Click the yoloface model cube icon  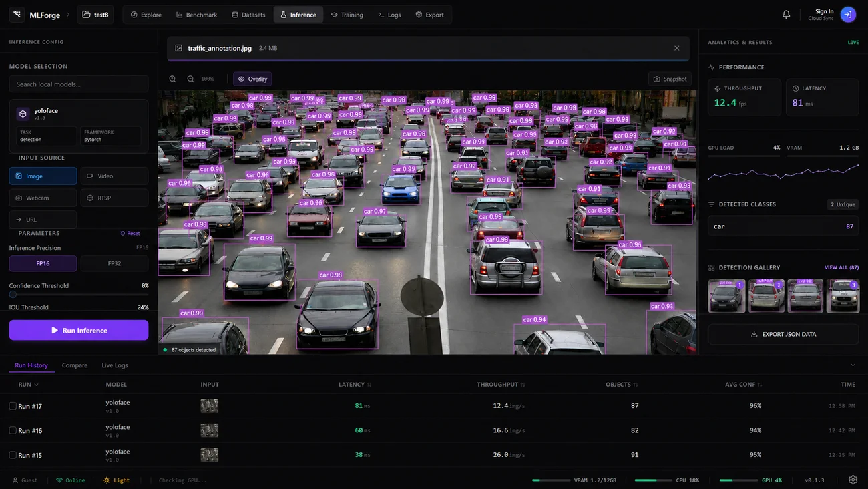[x=23, y=114]
